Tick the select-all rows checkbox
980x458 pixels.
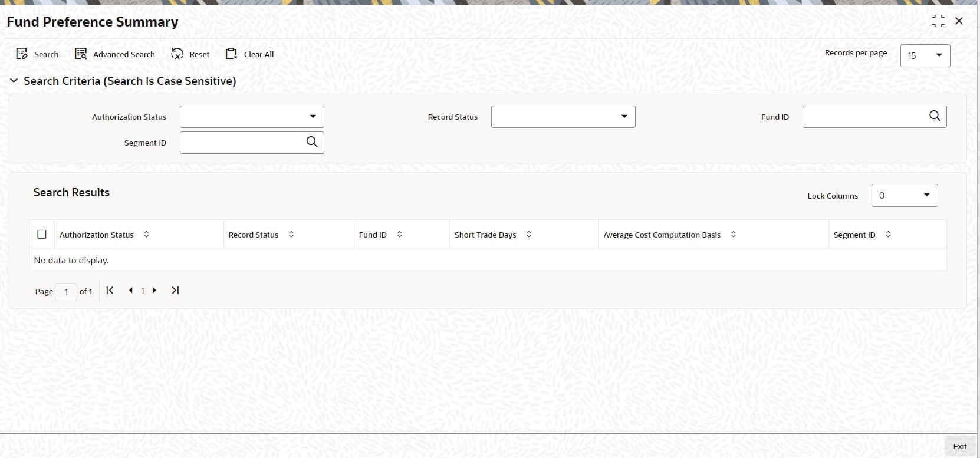[x=42, y=234]
